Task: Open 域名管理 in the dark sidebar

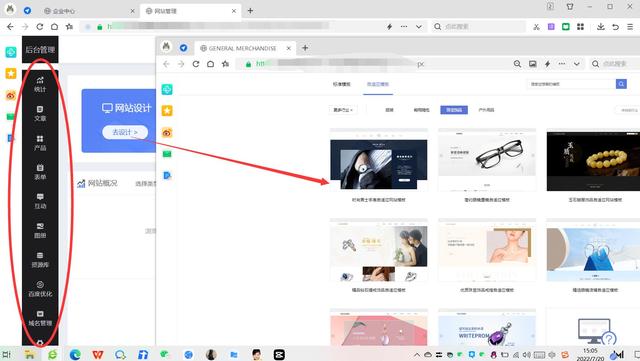Action: tap(40, 318)
